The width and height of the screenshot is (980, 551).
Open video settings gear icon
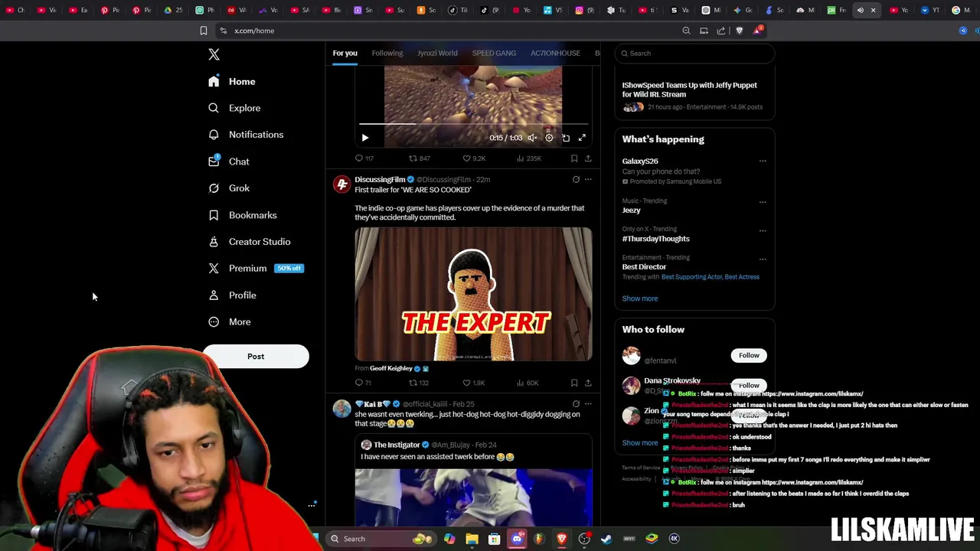[549, 138]
